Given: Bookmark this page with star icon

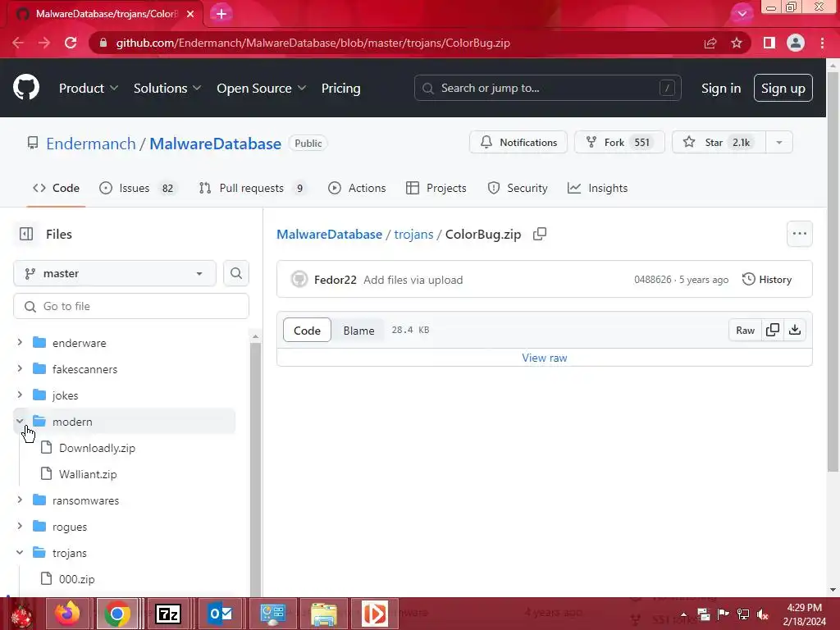Looking at the screenshot, I should point(737,43).
